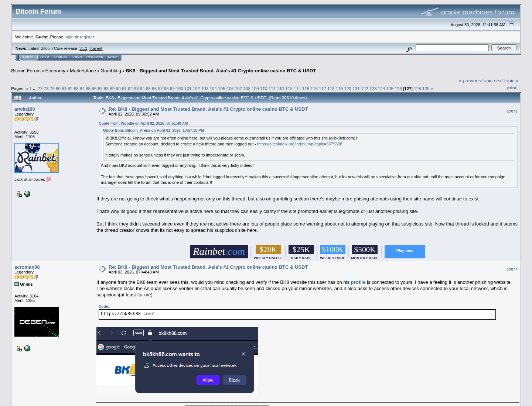Image resolution: width=532 pixels, height=406 pixels.
Task: Jump to page 100 of the topic
Action: pyautogui.click(x=180, y=89)
